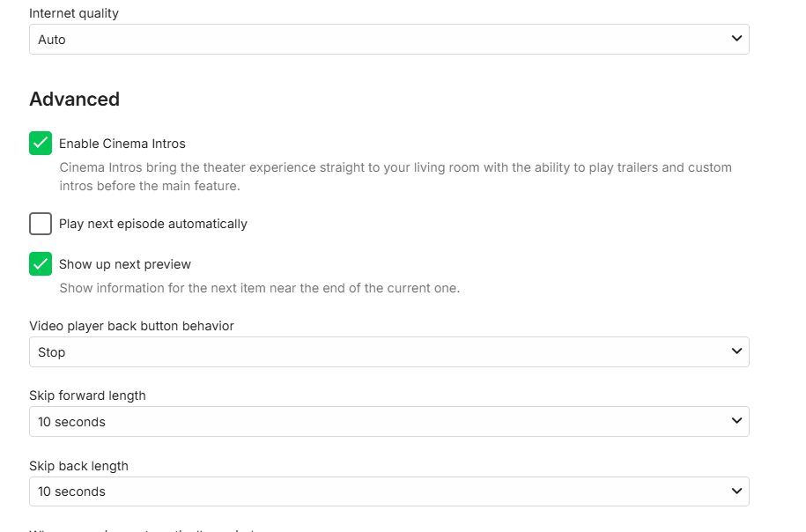Screen dimensions: 806x532
Task: Click the Skip forward length label
Action: coord(88,395)
